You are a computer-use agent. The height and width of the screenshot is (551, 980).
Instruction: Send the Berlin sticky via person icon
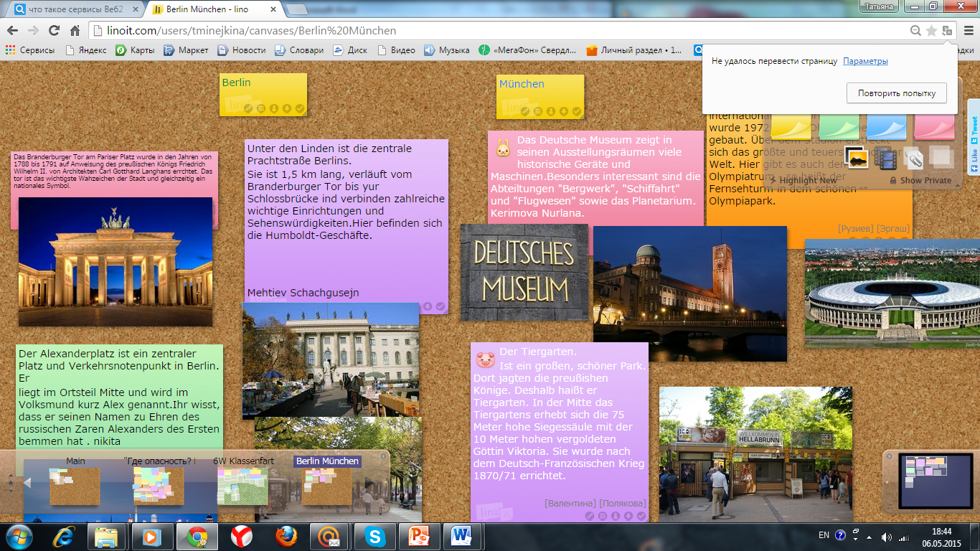(x=274, y=109)
